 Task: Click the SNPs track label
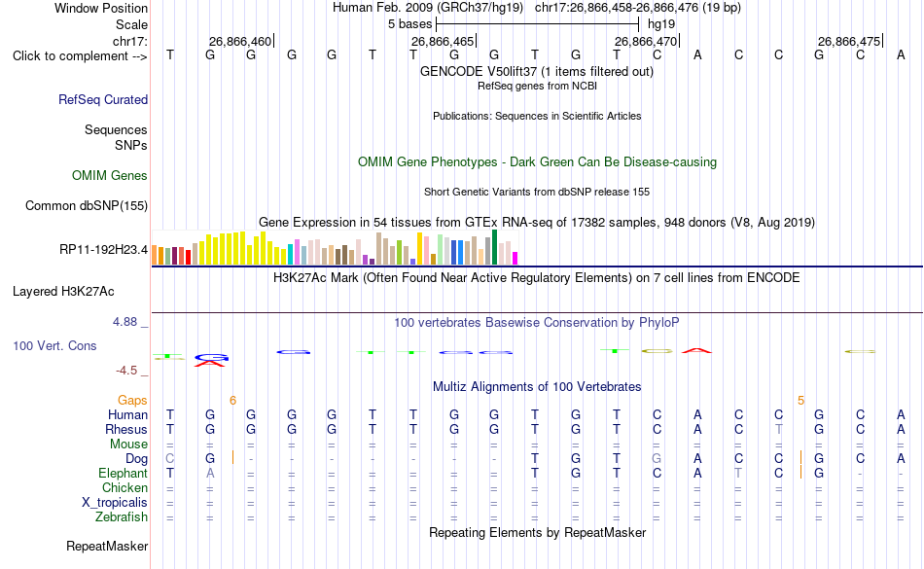(x=131, y=145)
